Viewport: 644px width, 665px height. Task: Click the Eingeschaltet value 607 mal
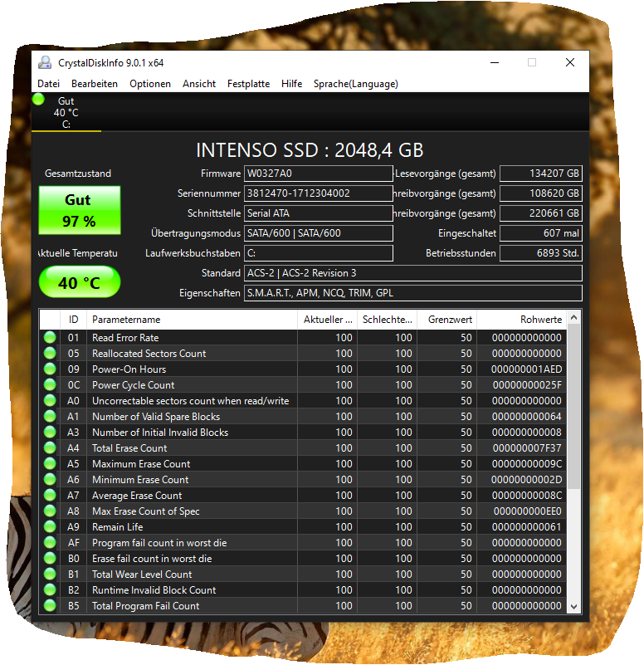click(541, 233)
